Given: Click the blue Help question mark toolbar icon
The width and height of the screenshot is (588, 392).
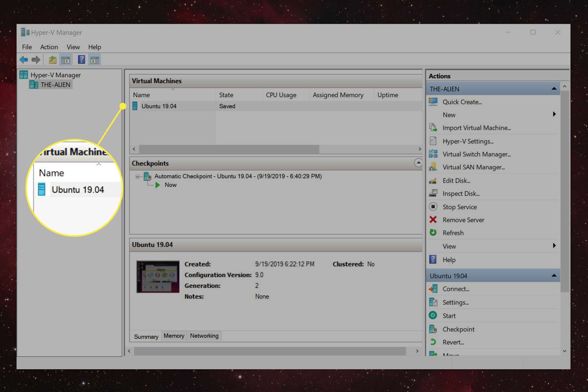Looking at the screenshot, I should tap(81, 60).
